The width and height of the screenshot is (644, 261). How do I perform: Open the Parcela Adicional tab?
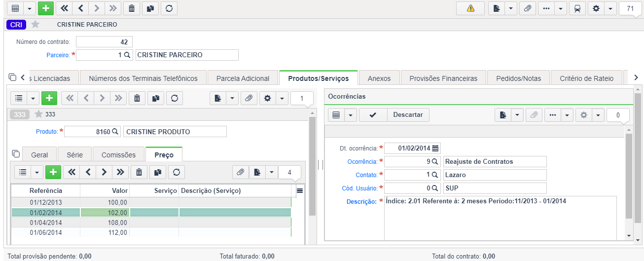[x=243, y=78]
